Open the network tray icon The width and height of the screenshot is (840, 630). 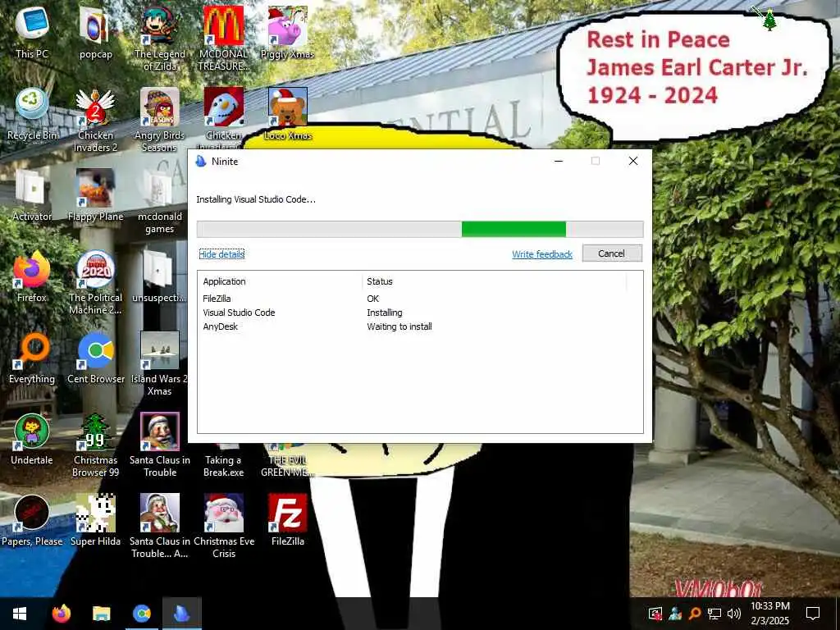tap(714, 614)
